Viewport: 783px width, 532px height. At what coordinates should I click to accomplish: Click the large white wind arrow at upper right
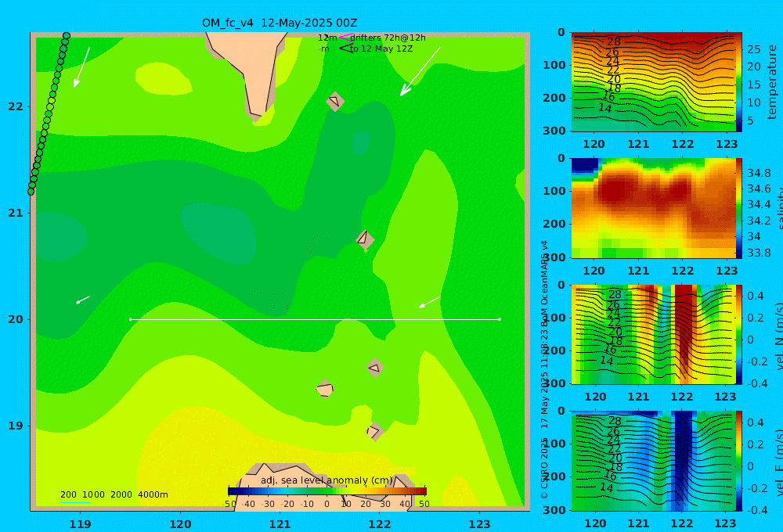(420, 71)
